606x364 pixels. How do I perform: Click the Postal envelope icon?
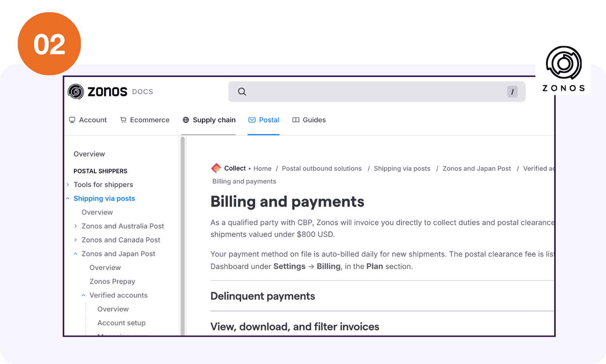coord(252,120)
